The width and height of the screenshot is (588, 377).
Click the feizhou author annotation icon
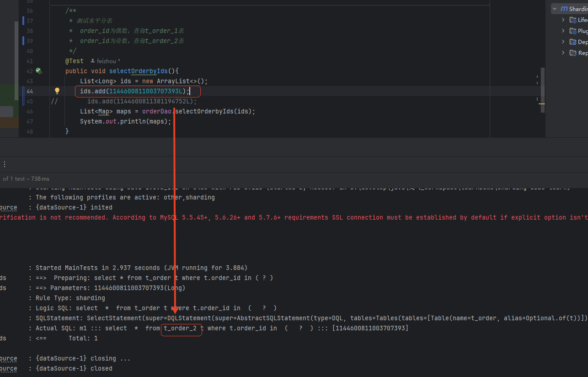93,61
